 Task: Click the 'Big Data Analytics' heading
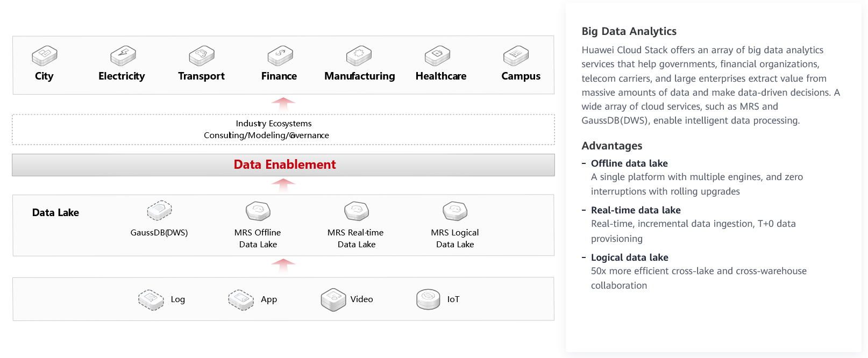[x=629, y=31]
